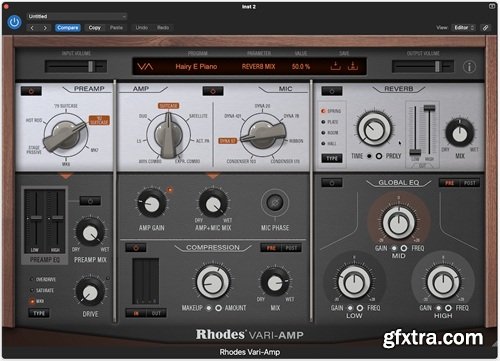Go to the previous preset arrow
This screenshot has height=361, width=500.
tap(32, 28)
